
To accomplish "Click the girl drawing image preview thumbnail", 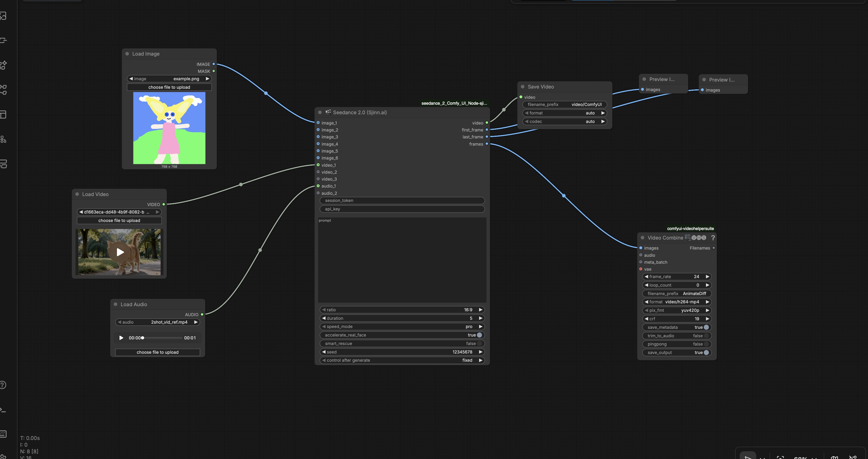I will pos(169,128).
